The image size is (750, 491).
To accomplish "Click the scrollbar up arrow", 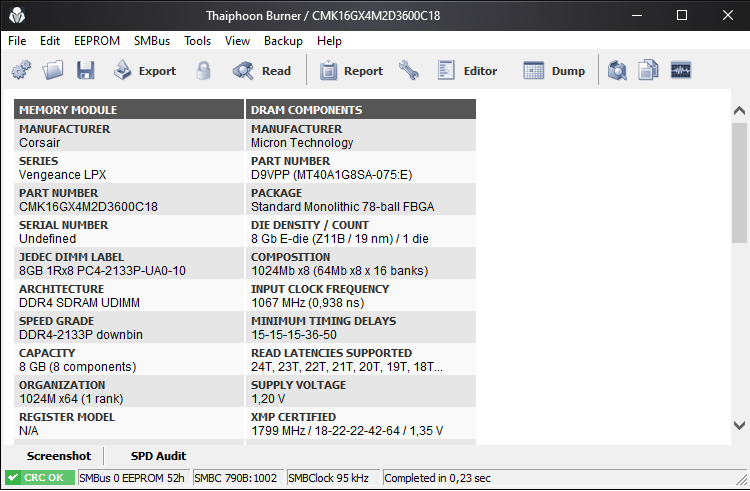I will 739,110.
